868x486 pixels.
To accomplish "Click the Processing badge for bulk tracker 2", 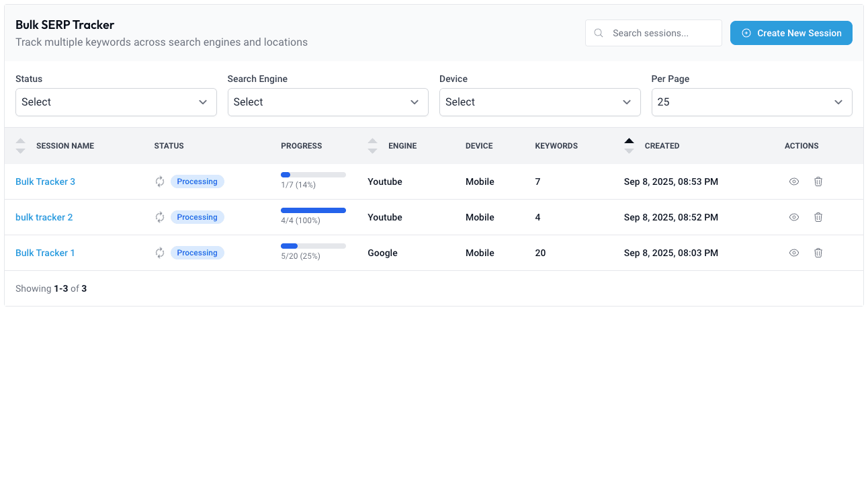I will [x=198, y=217].
